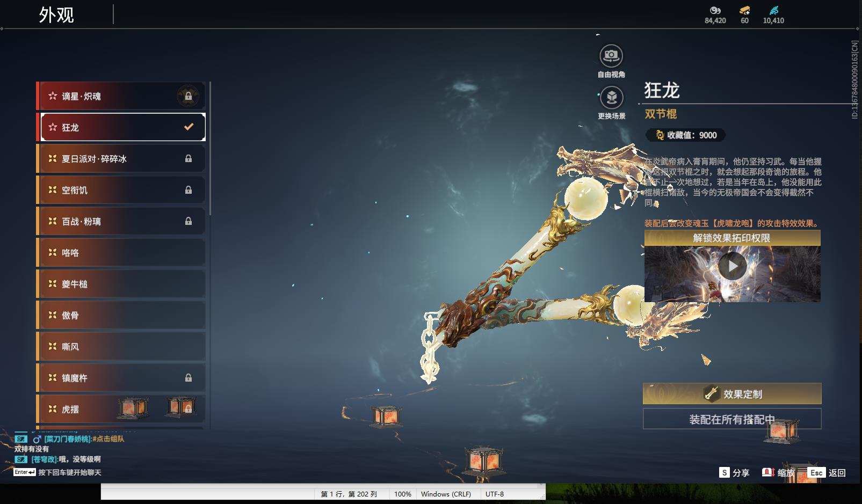Click the lock icon on 夏日派对·碎碎冰
The height and width of the screenshot is (504, 862).
[189, 158]
